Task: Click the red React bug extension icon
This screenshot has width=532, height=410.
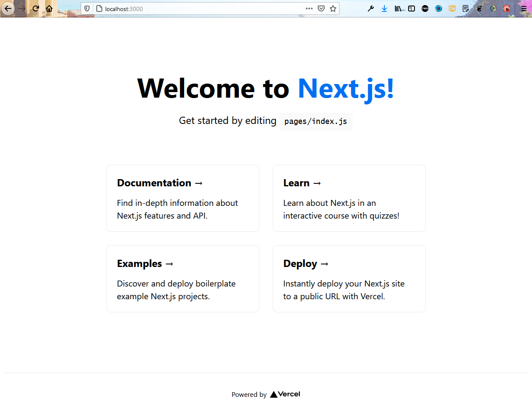Action: [x=507, y=8]
